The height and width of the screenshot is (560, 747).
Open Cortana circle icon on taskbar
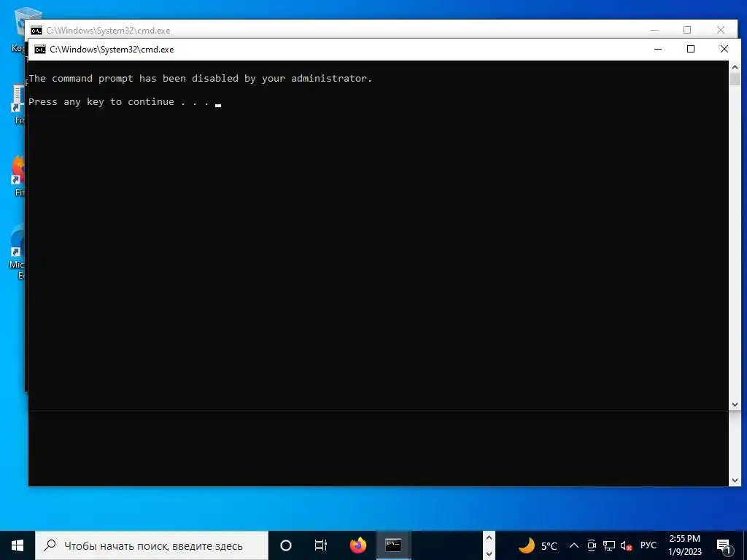pyautogui.click(x=286, y=545)
